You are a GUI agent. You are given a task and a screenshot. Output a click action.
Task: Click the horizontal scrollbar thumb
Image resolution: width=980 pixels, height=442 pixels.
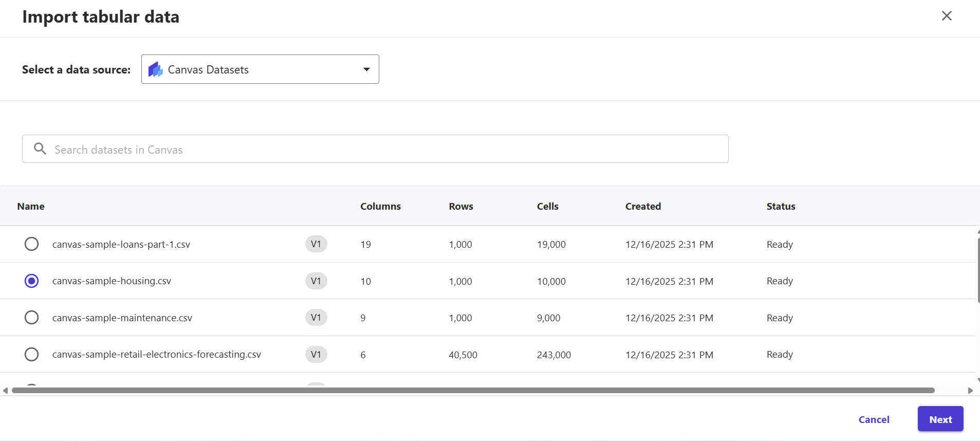[x=473, y=391]
